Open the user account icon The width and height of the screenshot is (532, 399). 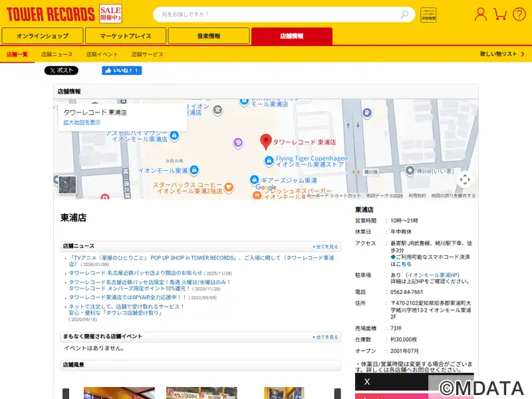pos(480,14)
